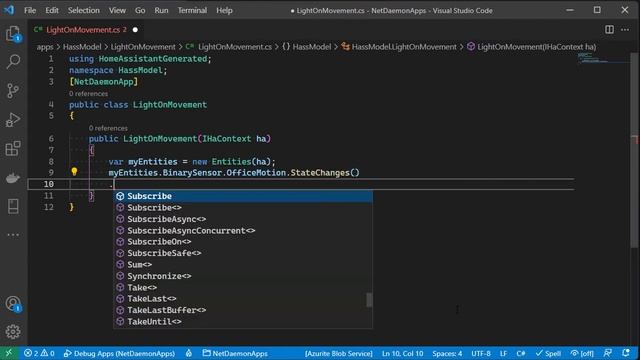Expand the apps breadcrumb
This screenshot has height=360, width=640.
pyautogui.click(x=45, y=47)
